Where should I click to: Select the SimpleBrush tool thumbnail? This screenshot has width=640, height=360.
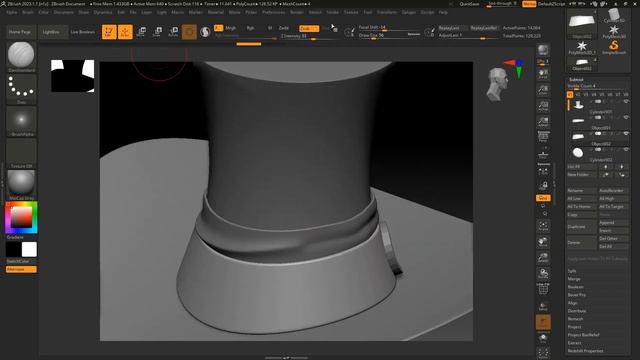[x=614, y=47]
